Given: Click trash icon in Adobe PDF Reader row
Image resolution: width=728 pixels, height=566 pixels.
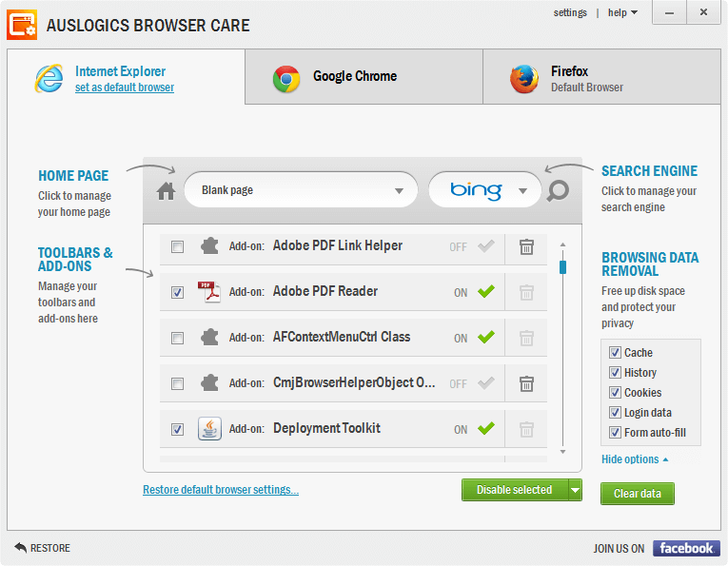Looking at the screenshot, I should pos(526,292).
